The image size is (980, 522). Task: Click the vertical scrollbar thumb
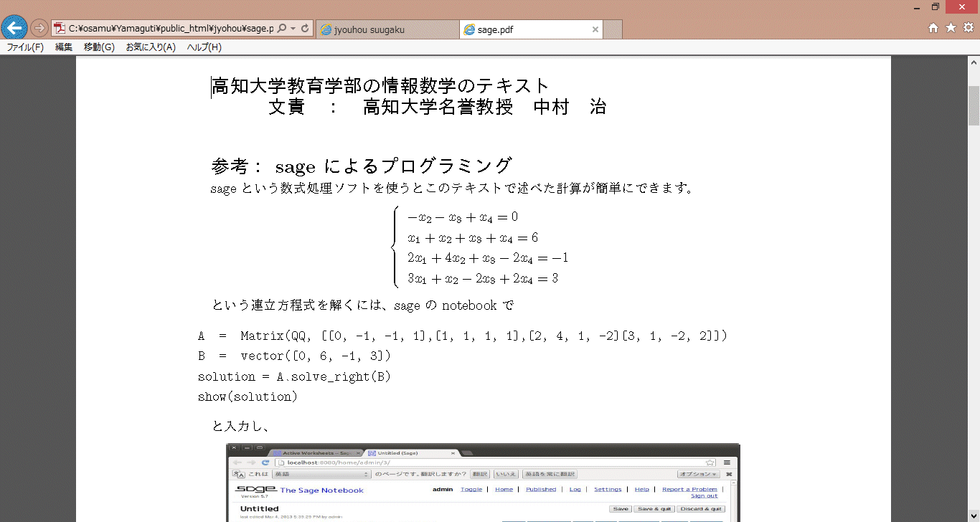(974, 105)
